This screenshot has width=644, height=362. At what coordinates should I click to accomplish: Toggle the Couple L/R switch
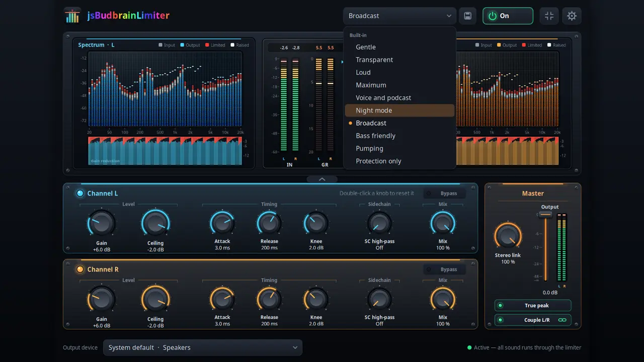click(533, 320)
